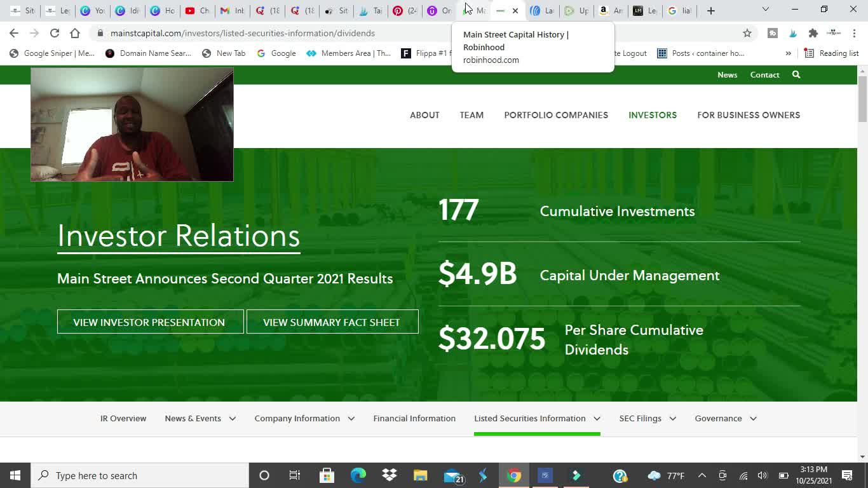Viewport: 868px width, 488px height.
Task: Click the page vertical scrollbar thumb
Action: pos(862,98)
